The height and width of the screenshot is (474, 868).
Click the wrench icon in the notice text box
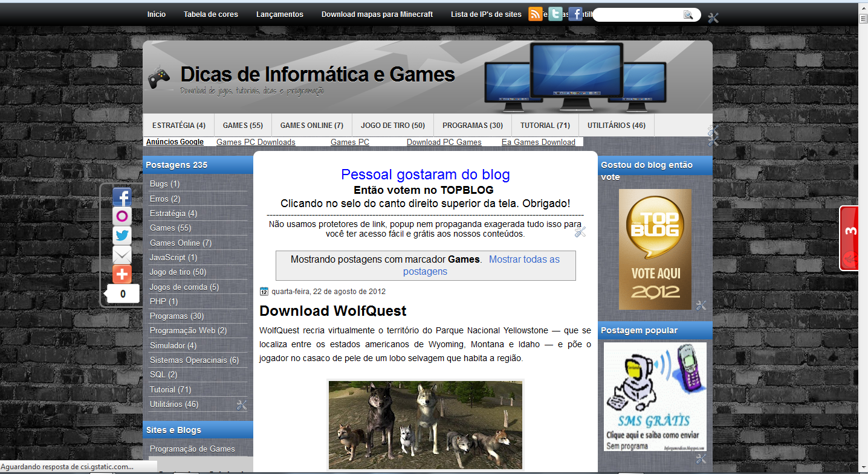[580, 231]
